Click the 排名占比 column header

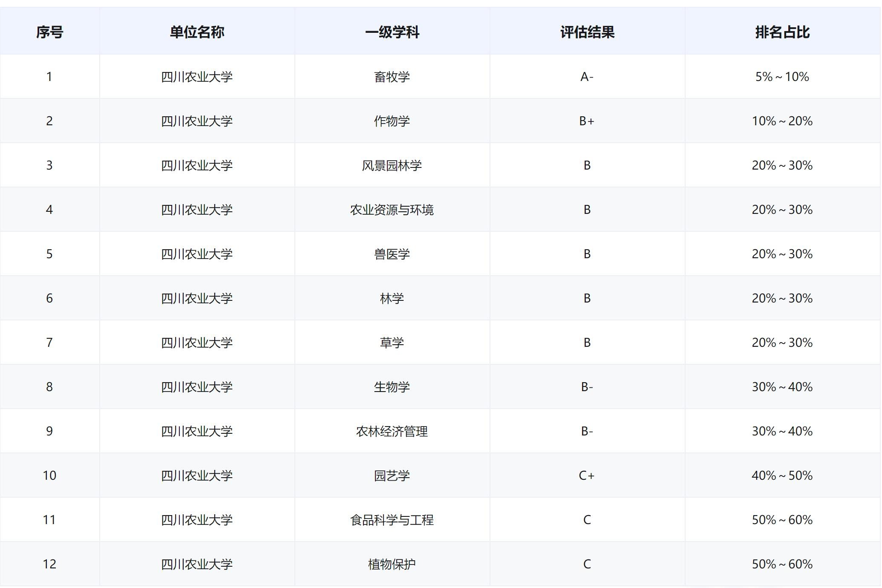pos(782,32)
